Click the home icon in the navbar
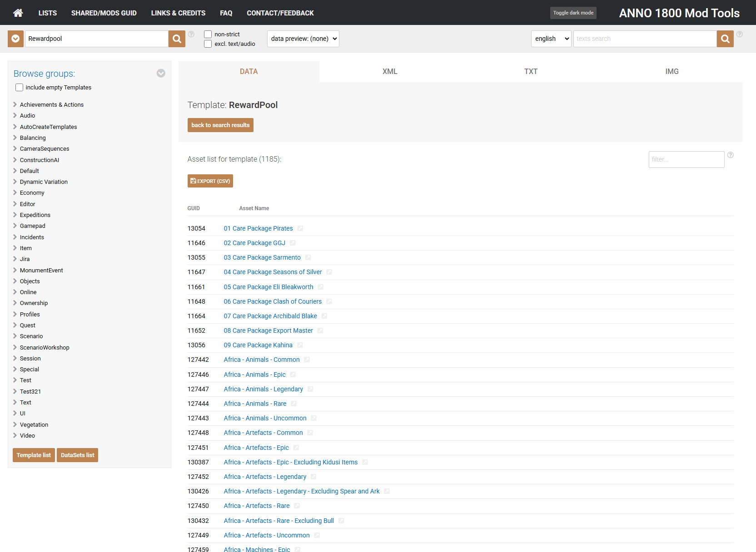The height and width of the screenshot is (552, 756). pos(17,13)
